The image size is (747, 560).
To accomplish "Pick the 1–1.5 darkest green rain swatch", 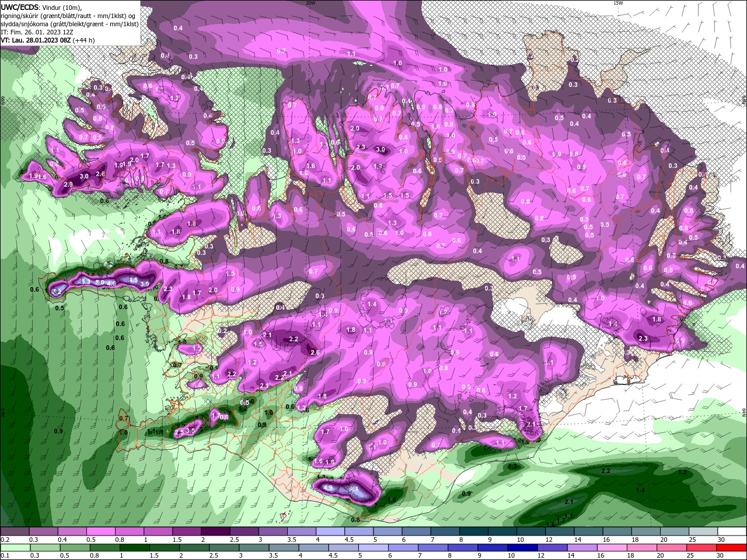I will 135,548.
